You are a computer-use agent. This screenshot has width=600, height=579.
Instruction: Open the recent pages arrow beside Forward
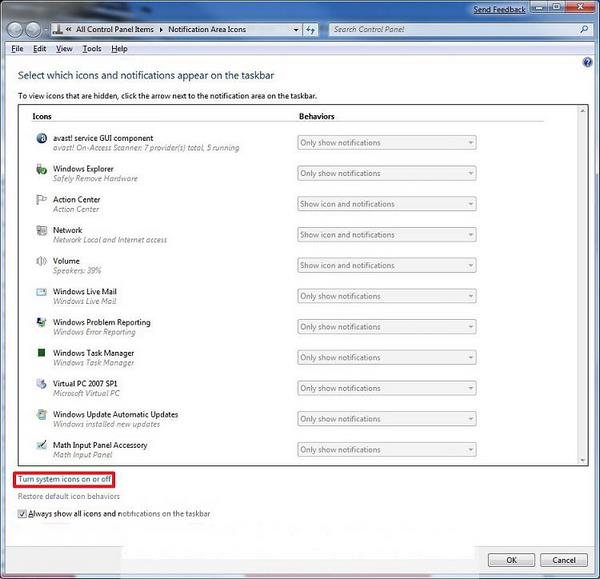tap(46, 29)
